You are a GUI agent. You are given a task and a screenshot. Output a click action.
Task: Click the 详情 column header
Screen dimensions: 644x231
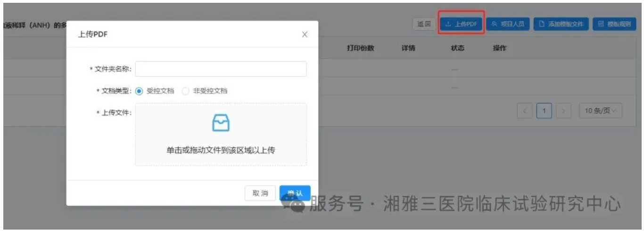click(408, 48)
